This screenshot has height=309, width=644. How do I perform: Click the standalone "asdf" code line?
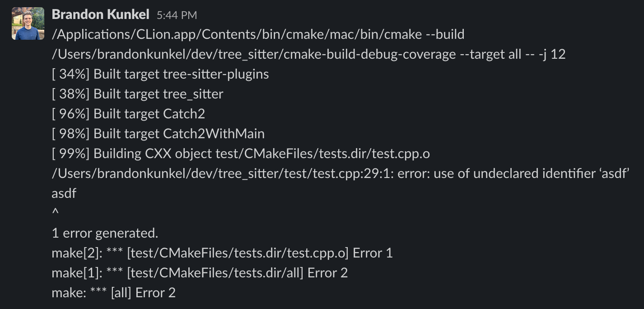coord(64,193)
